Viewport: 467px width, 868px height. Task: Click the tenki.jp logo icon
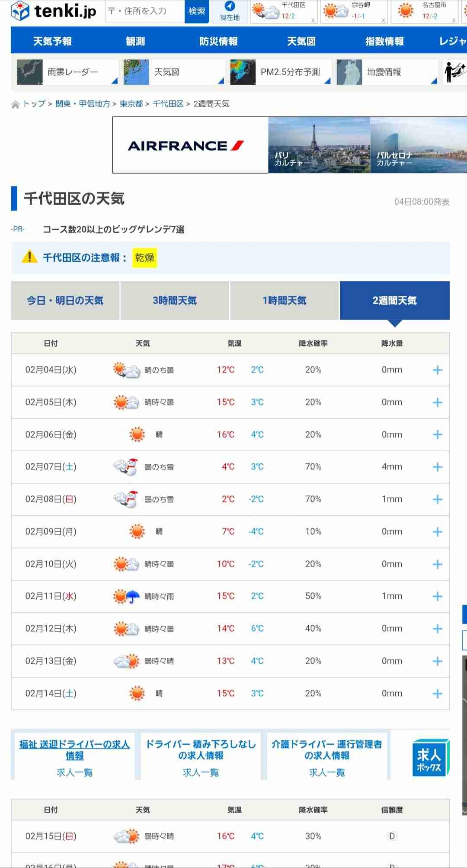point(20,11)
